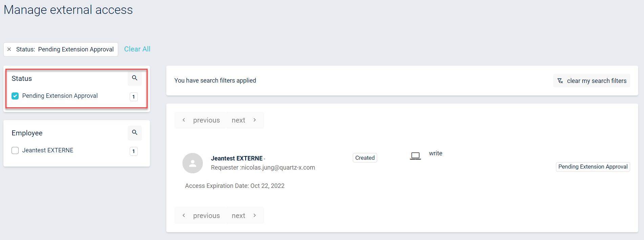The width and height of the screenshot is (644, 240).
Task: Click the Status count badge showing 1
Action: coord(134,97)
